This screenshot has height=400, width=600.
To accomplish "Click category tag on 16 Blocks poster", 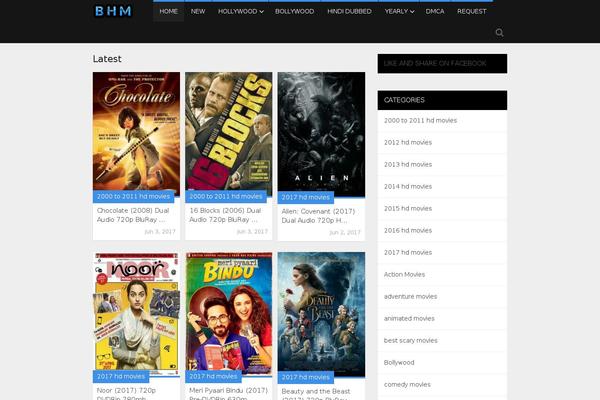I will (226, 196).
